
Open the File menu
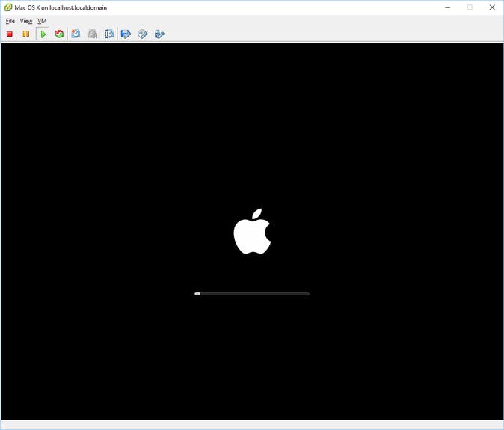coord(10,21)
